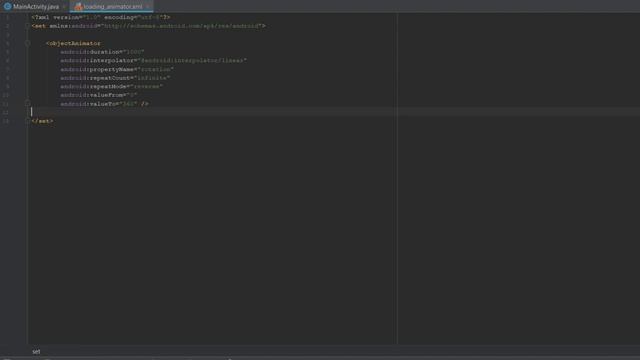This screenshot has width=640, height=360.
Task: Close the MainActivity.java tab
Action: pos(65,7)
